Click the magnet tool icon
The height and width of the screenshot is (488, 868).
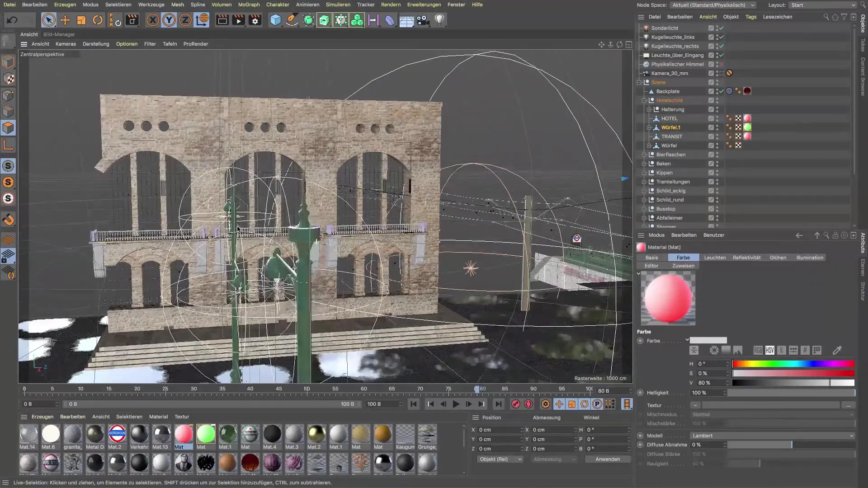pos(9,220)
